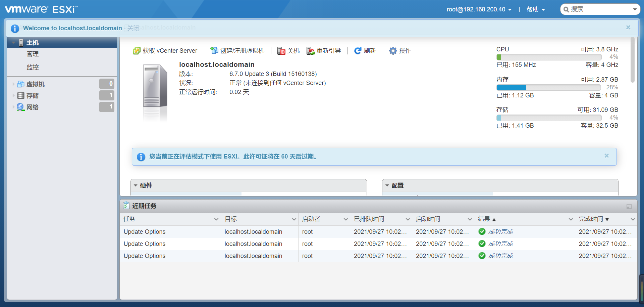
Task: Click the 网络 count badge 1
Action: click(x=107, y=106)
